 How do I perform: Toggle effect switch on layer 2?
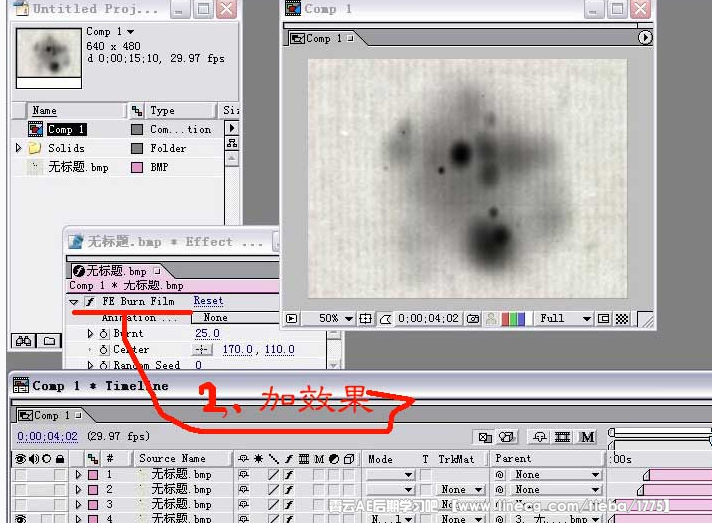(289, 490)
